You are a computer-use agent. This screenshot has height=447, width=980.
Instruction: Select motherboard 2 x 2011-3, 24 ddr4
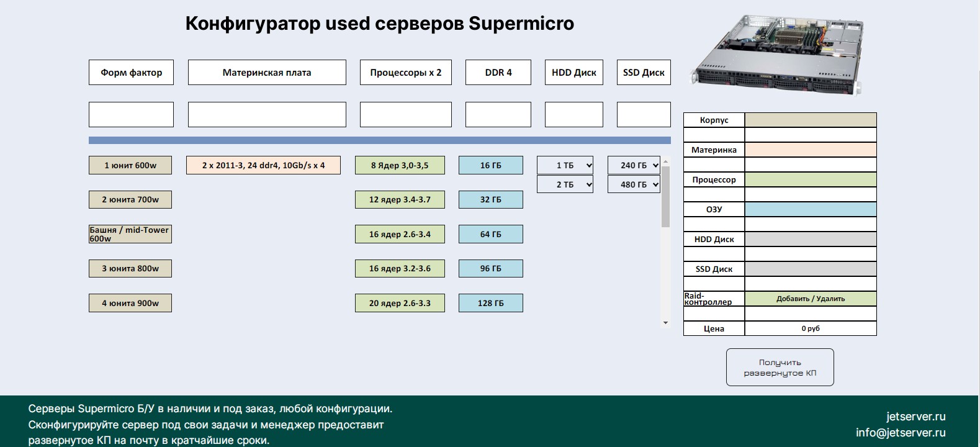pyautogui.click(x=263, y=165)
